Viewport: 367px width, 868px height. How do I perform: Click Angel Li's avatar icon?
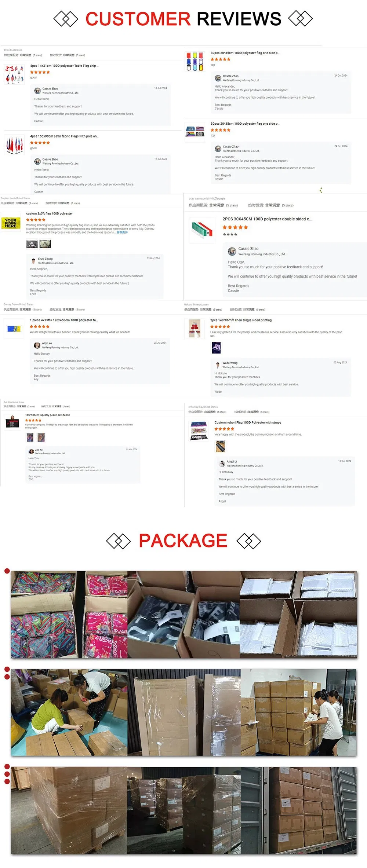pyautogui.click(x=222, y=464)
